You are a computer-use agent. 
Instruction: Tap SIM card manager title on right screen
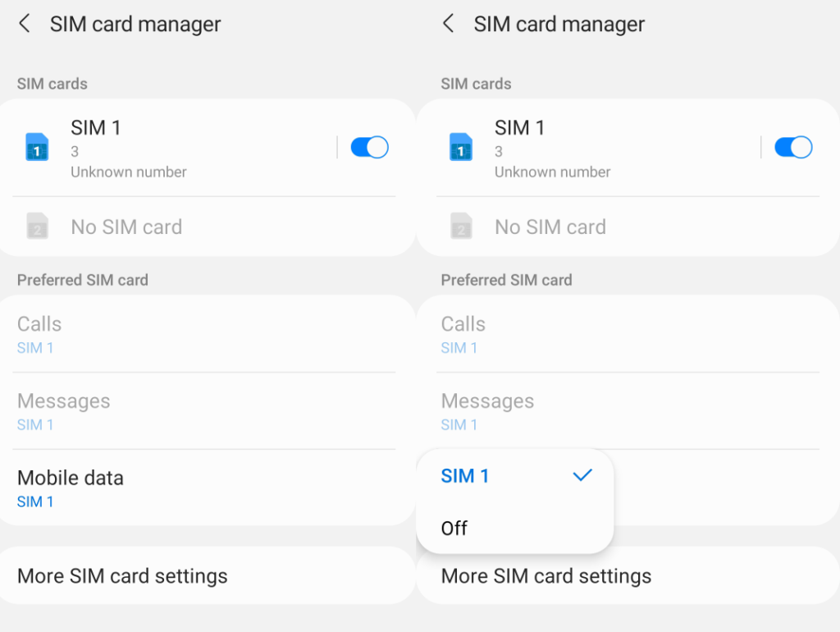point(559,24)
